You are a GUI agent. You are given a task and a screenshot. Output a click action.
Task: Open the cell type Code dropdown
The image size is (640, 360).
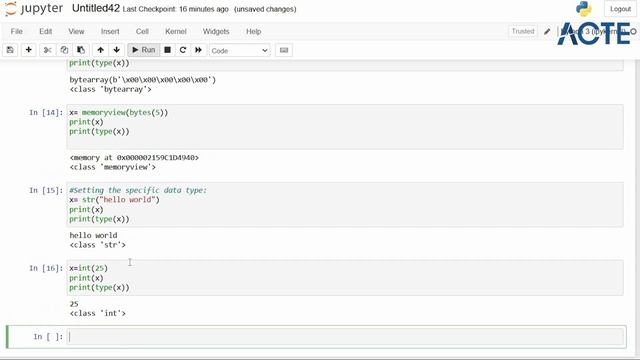pyautogui.click(x=240, y=51)
